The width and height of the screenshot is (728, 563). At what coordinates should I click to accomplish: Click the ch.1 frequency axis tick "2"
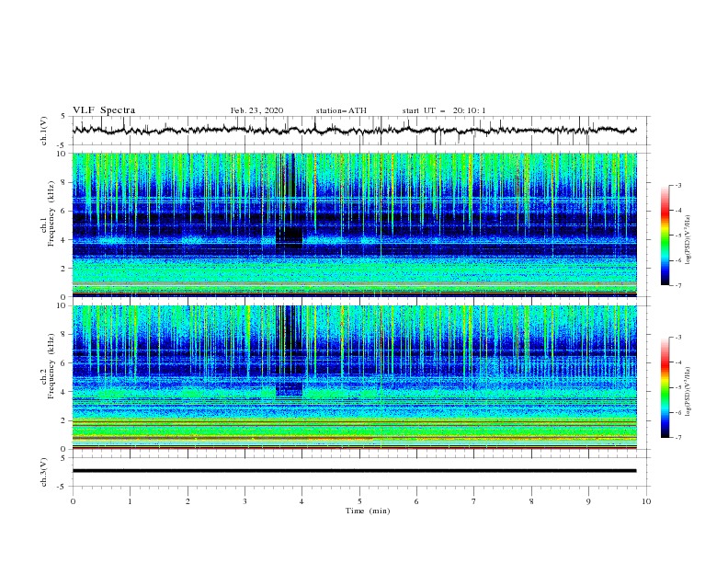coord(65,269)
